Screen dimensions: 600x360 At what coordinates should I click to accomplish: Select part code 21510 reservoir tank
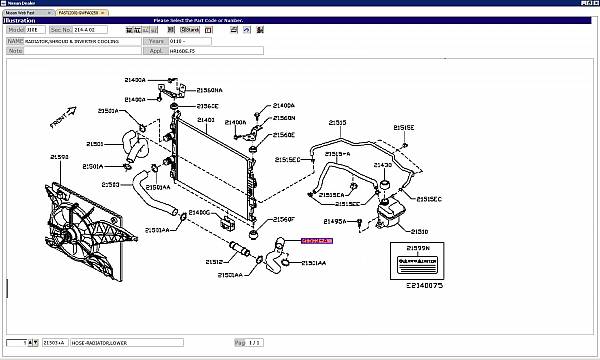[x=419, y=231]
